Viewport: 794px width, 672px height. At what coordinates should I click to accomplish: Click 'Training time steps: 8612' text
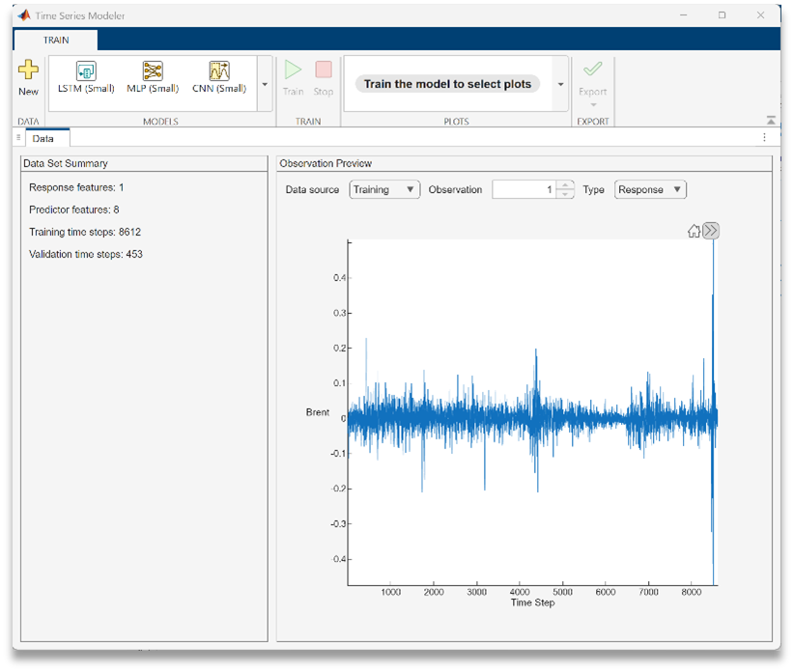pos(85,232)
